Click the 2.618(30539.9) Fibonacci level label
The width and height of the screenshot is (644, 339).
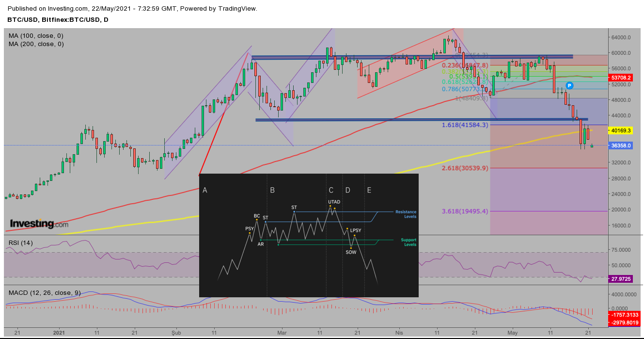465,168
